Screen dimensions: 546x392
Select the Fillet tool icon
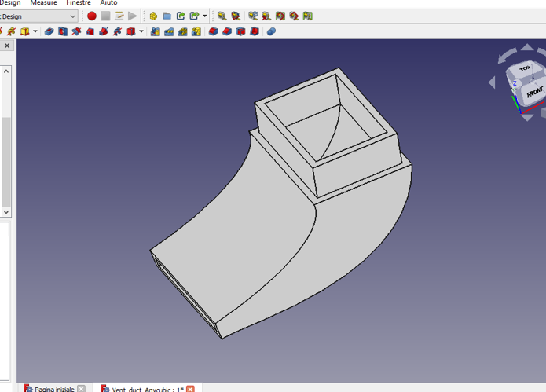click(x=214, y=31)
